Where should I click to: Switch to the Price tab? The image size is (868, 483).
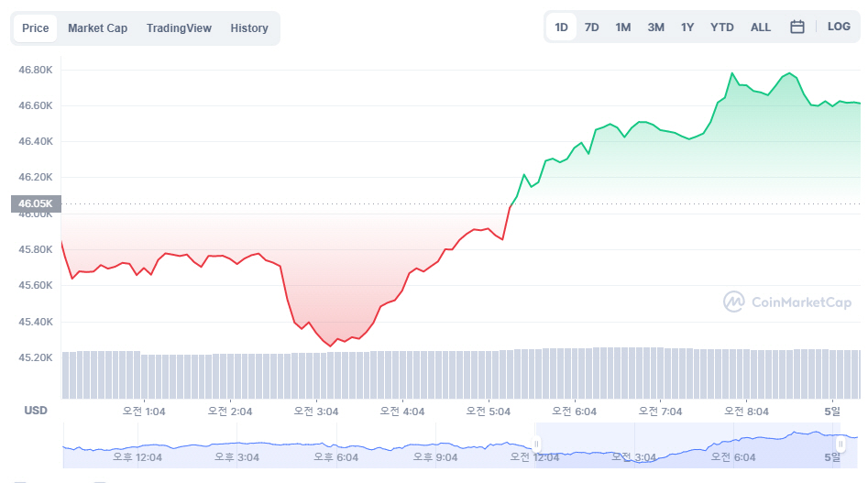coord(36,28)
